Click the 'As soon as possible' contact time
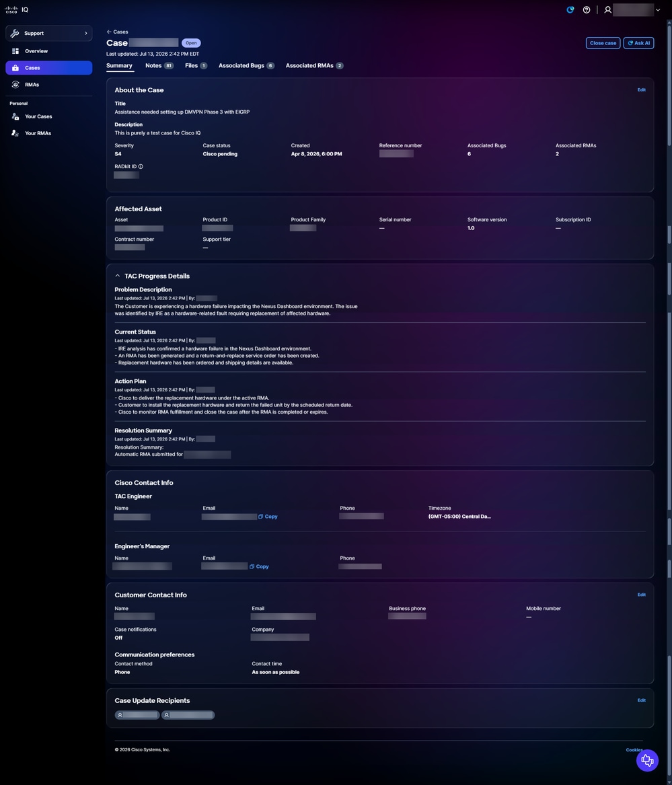The height and width of the screenshot is (785, 672). point(275,672)
